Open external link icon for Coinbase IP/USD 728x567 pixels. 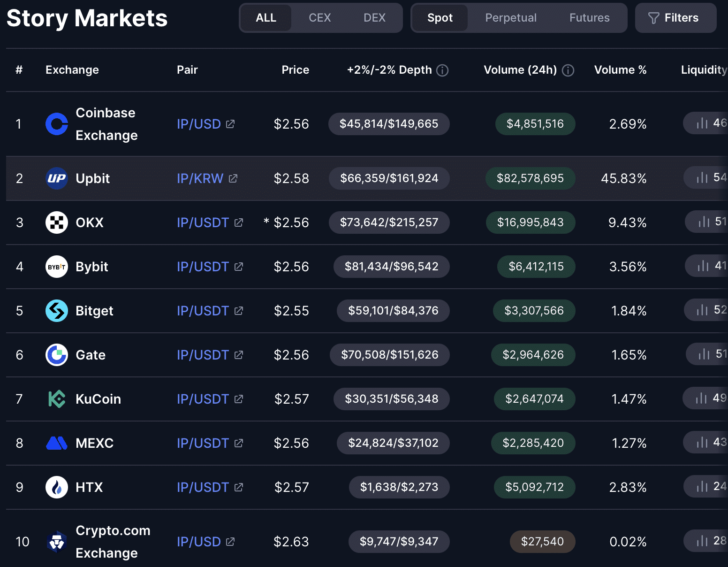click(x=230, y=124)
